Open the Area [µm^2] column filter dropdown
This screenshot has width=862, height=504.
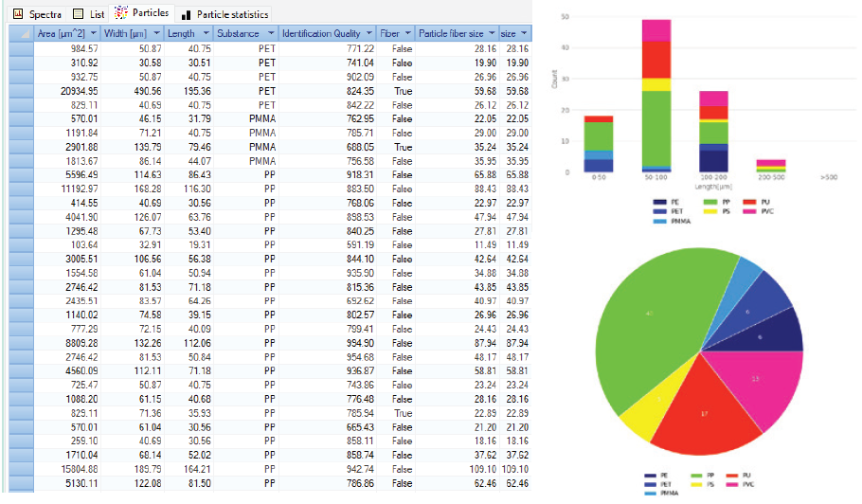pyautogui.click(x=94, y=33)
